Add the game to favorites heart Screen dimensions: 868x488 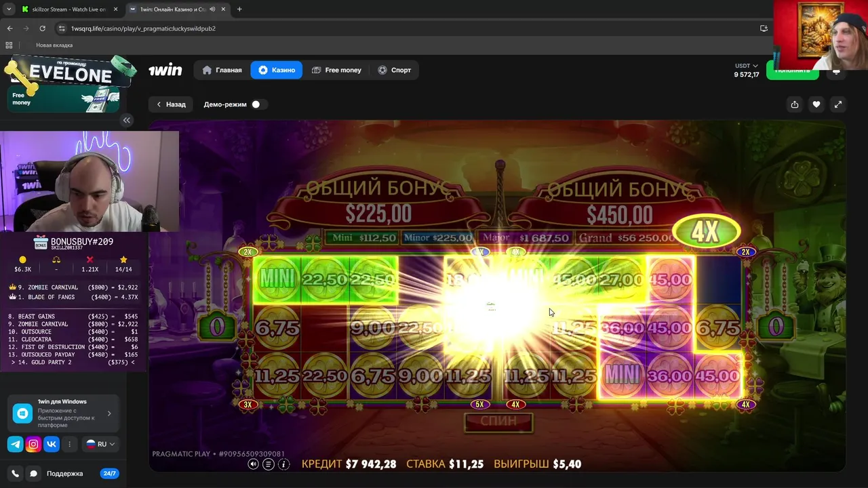[x=816, y=104]
